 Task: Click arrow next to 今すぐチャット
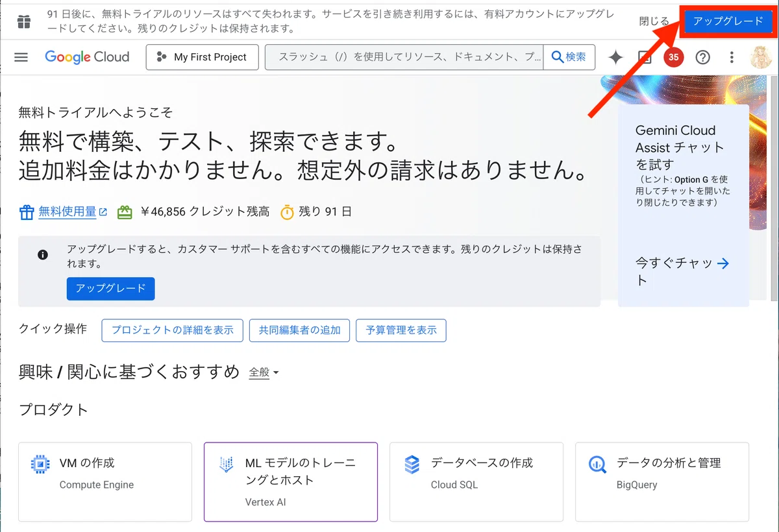pyautogui.click(x=723, y=263)
